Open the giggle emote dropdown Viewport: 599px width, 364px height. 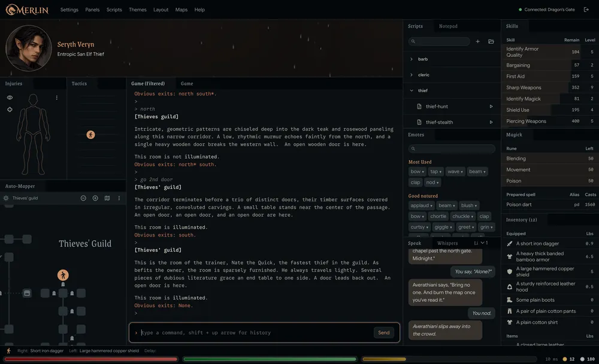[x=443, y=227]
